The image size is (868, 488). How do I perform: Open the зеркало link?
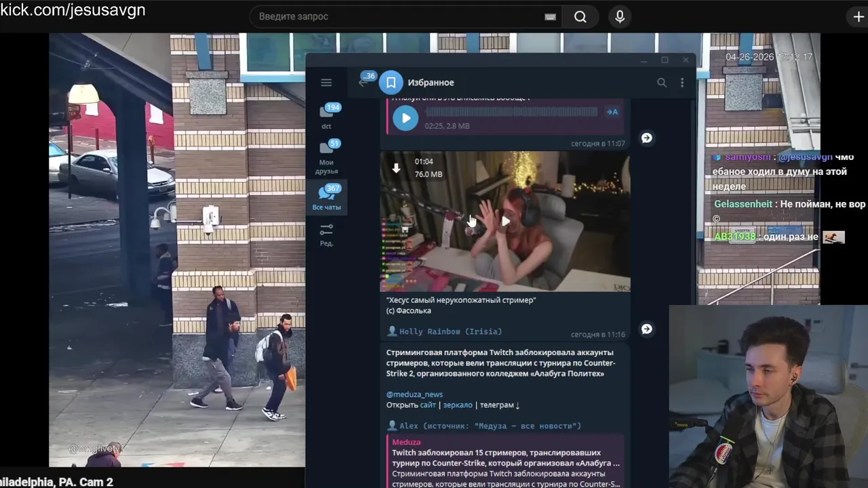(x=458, y=405)
